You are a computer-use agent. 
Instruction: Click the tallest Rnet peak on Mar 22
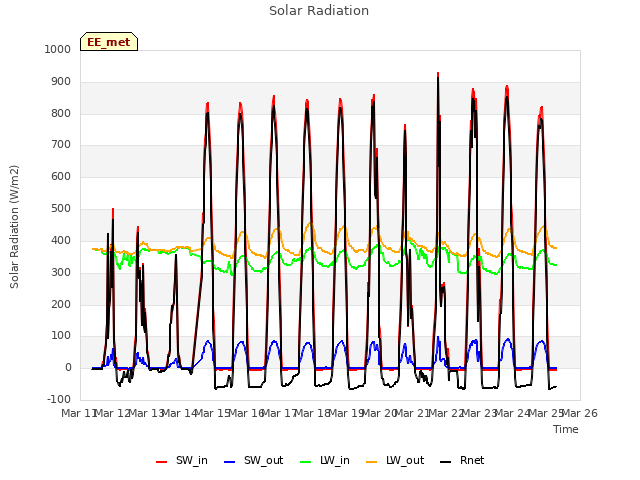[x=438, y=78]
